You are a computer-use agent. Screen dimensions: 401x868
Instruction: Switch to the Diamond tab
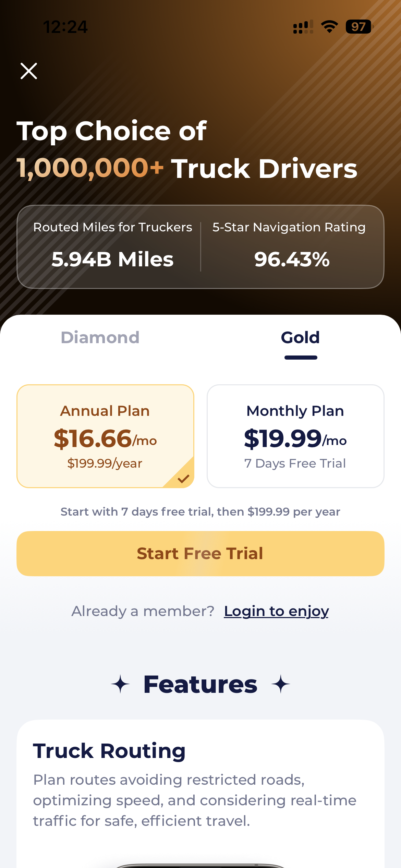point(100,338)
